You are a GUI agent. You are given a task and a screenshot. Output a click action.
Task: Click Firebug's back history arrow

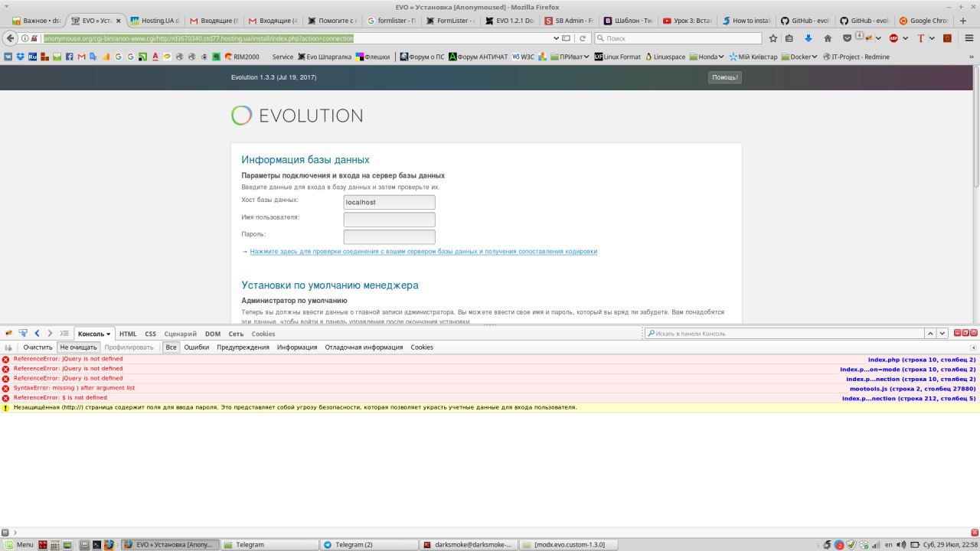(x=37, y=334)
